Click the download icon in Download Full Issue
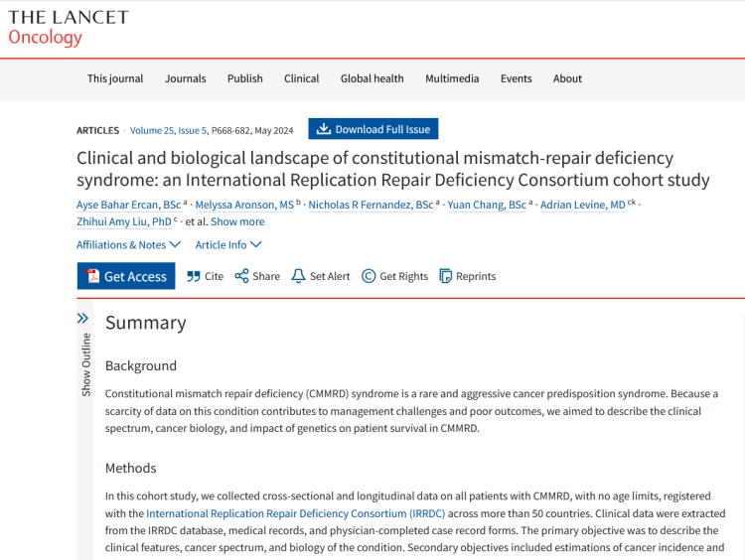The height and width of the screenshot is (560, 745). tap(324, 129)
